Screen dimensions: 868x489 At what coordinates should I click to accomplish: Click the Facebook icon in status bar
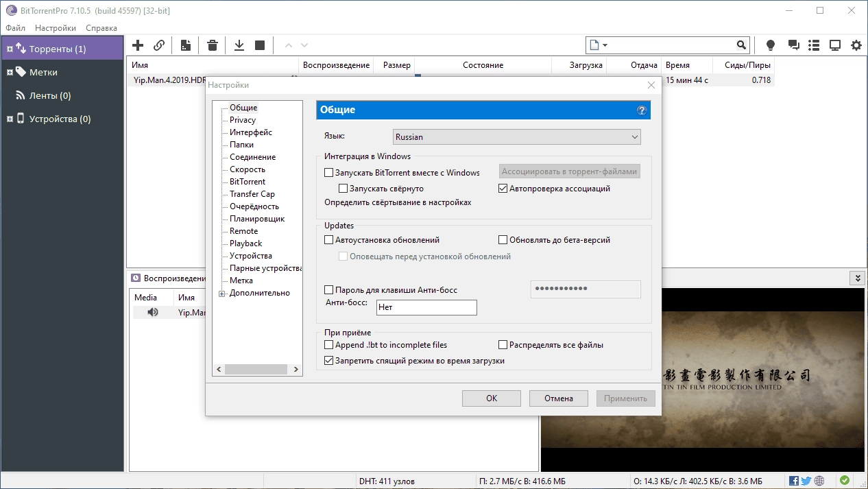click(794, 481)
